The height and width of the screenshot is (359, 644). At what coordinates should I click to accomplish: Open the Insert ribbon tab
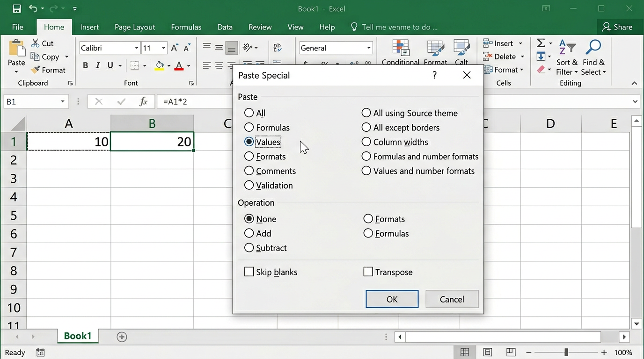coord(89,27)
